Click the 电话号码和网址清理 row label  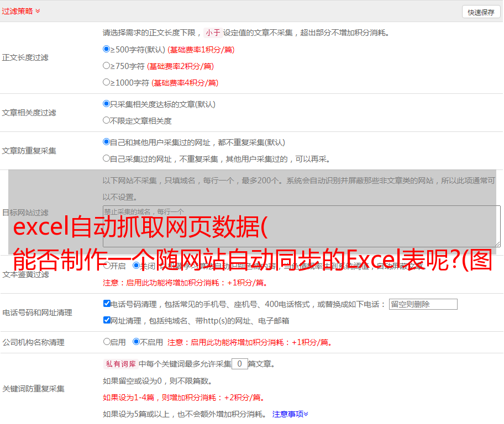tap(37, 312)
